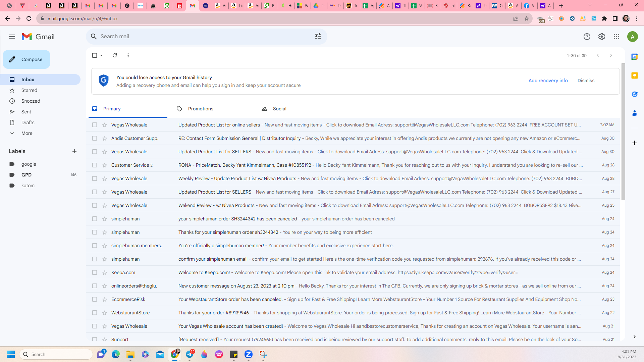Star the Keepa.com email

[x=105, y=272]
